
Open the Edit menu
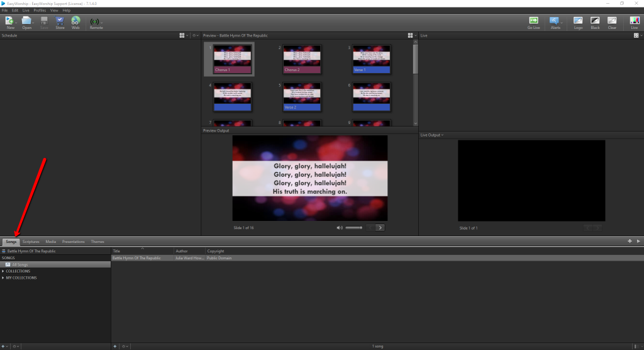click(15, 10)
